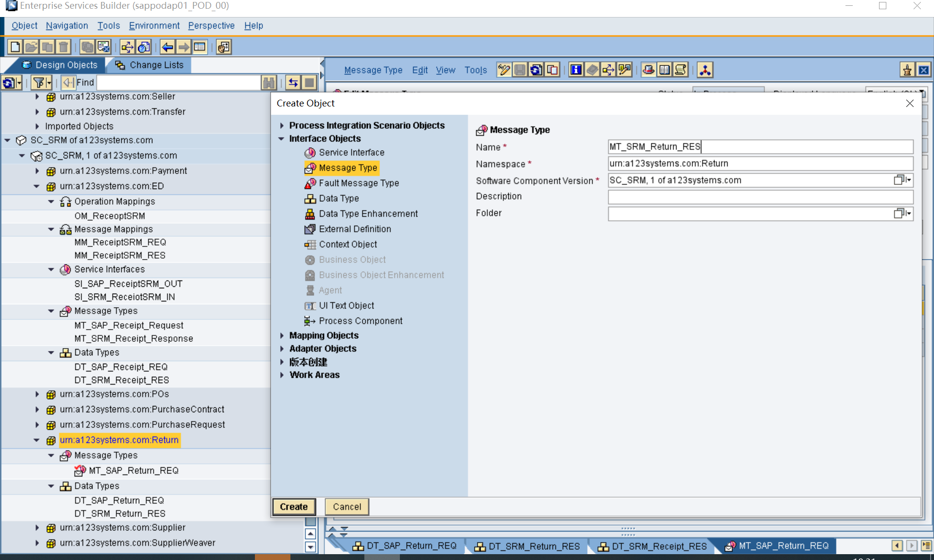Viewport: 934px width, 560px height.
Task: Click the copy pages icon in editor toolbar
Action: click(x=552, y=70)
